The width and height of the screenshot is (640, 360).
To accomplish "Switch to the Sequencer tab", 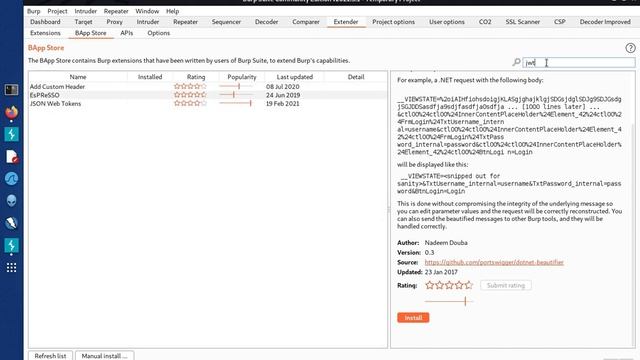I will (226, 22).
